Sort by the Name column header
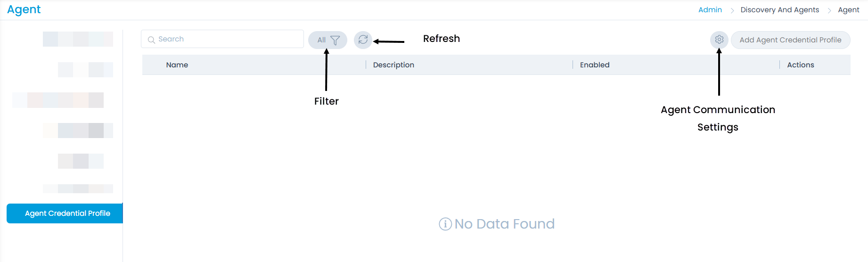Viewport: 868px width, 262px height. (177, 65)
